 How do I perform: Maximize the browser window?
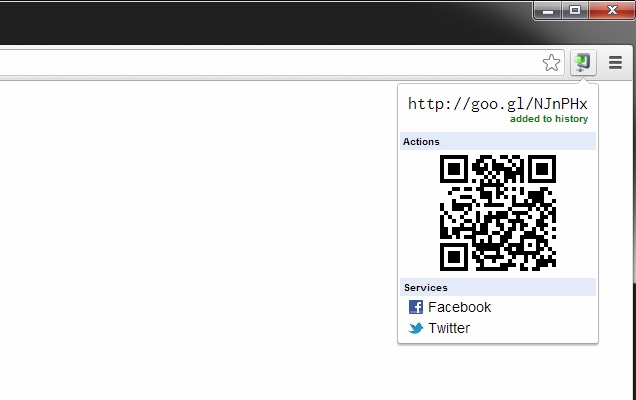tap(575, 10)
